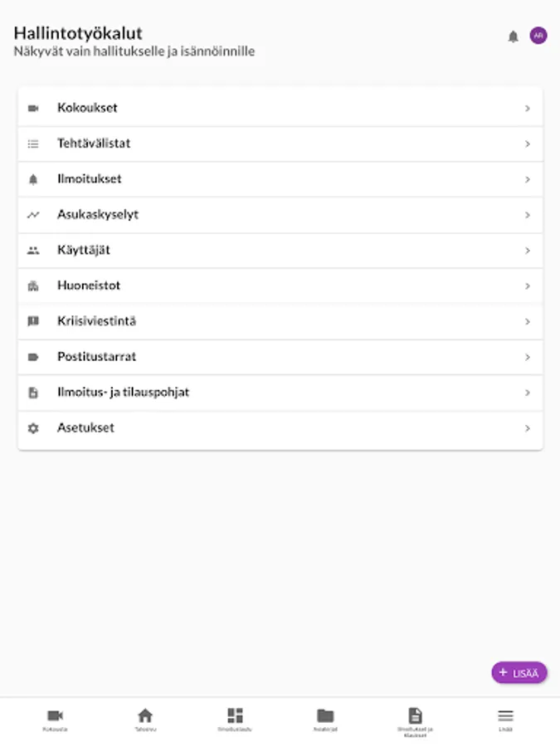Expand the Kriisiviestintä row chevron
This screenshot has width=560, height=747.
(x=528, y=321)
